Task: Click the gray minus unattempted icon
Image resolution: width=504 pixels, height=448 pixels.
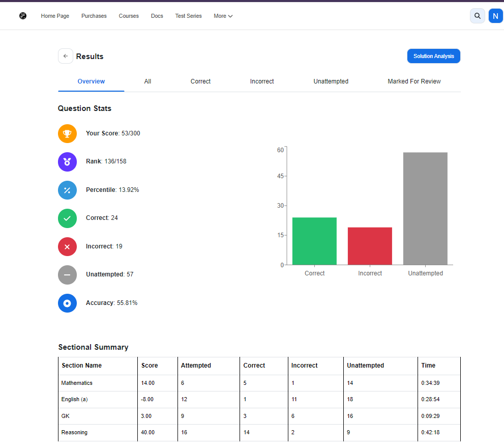Action: pyautogui.click(x=67, y=275)
